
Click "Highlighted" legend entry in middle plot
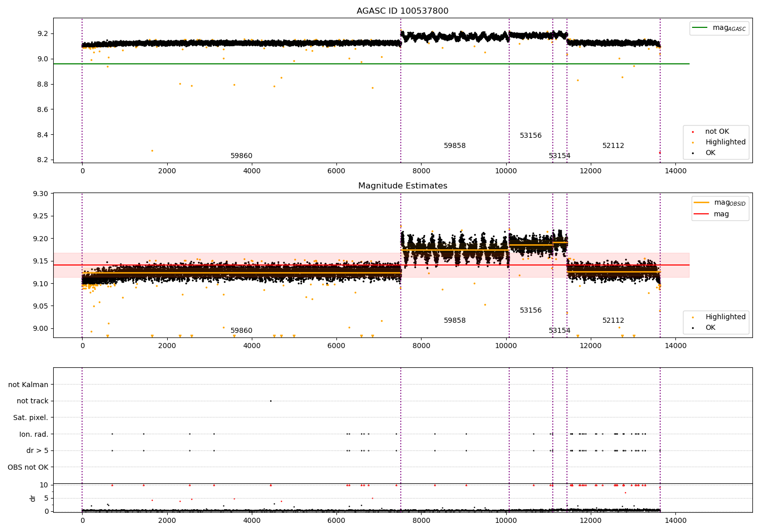726,317
